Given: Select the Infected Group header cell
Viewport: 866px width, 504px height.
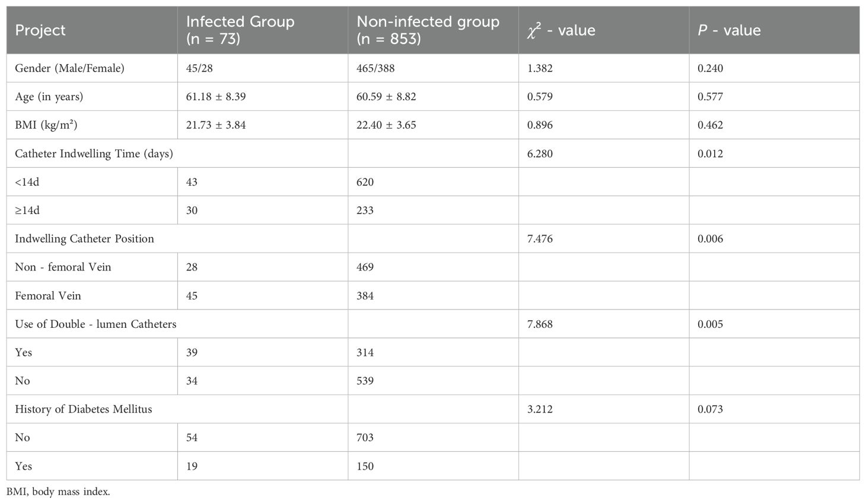Looking at the screenshot, I should click(x=263, y=30).
